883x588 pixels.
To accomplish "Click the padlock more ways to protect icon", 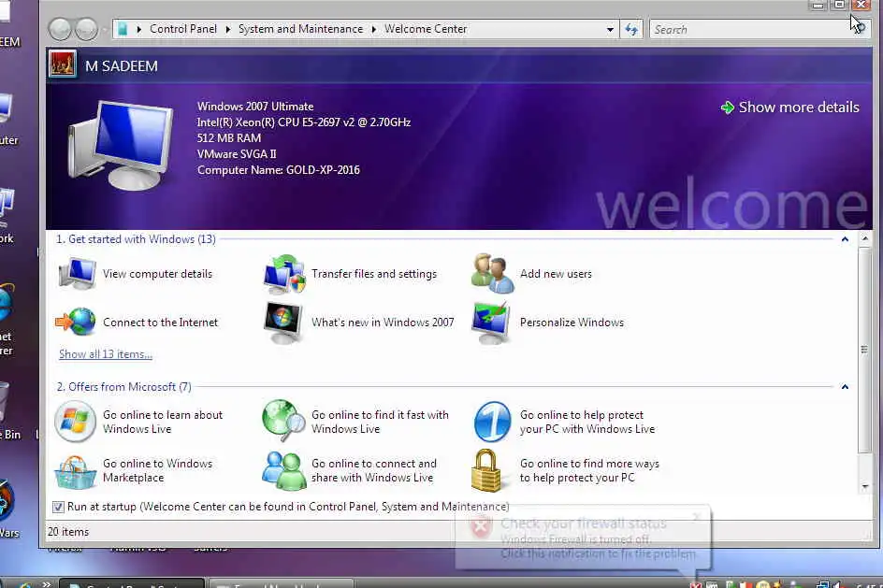I will tap(486, 470).
